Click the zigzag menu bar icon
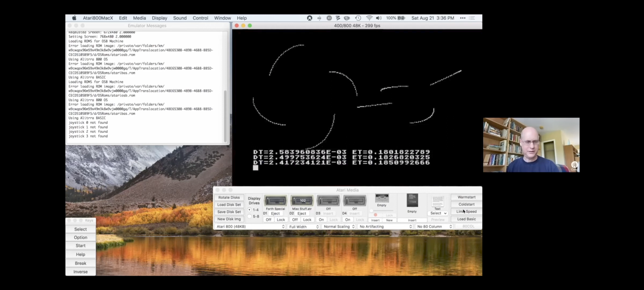This screenshot has width=644, height=290. [x=338, y=18]
